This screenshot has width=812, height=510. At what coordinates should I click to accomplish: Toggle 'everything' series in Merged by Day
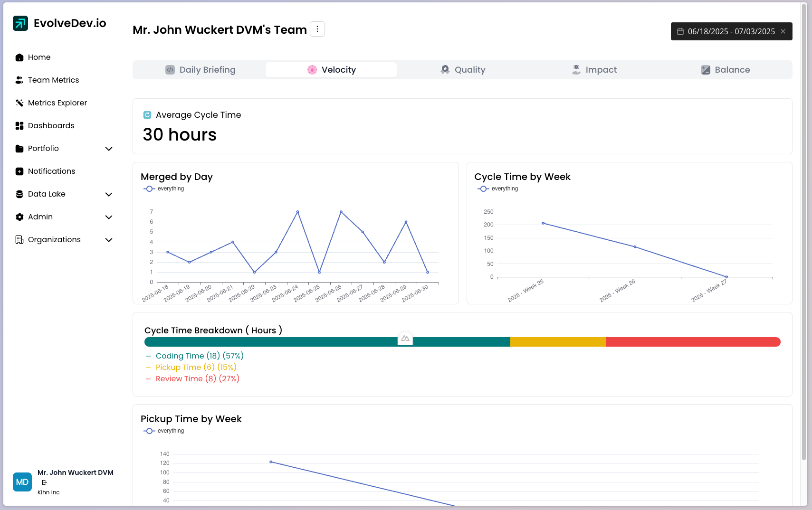(164, 189)
